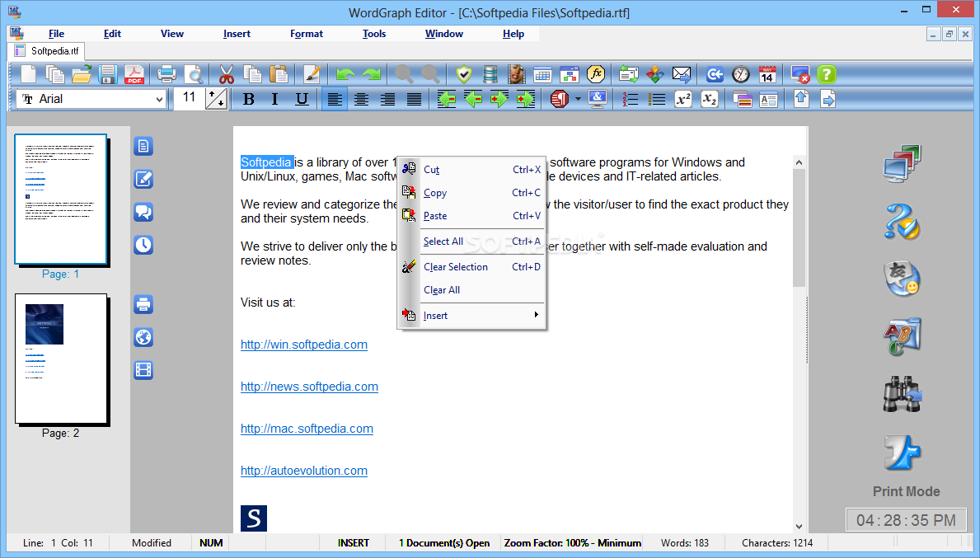The image size is (980, 558).
Task: Click the table grid icon in toolbar
Action: [x=542, y=74]
